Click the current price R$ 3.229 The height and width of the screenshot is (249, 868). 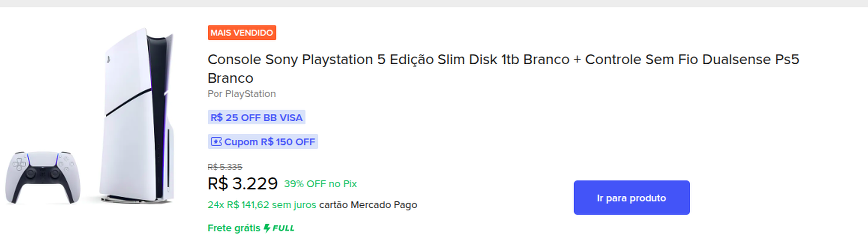242,183
